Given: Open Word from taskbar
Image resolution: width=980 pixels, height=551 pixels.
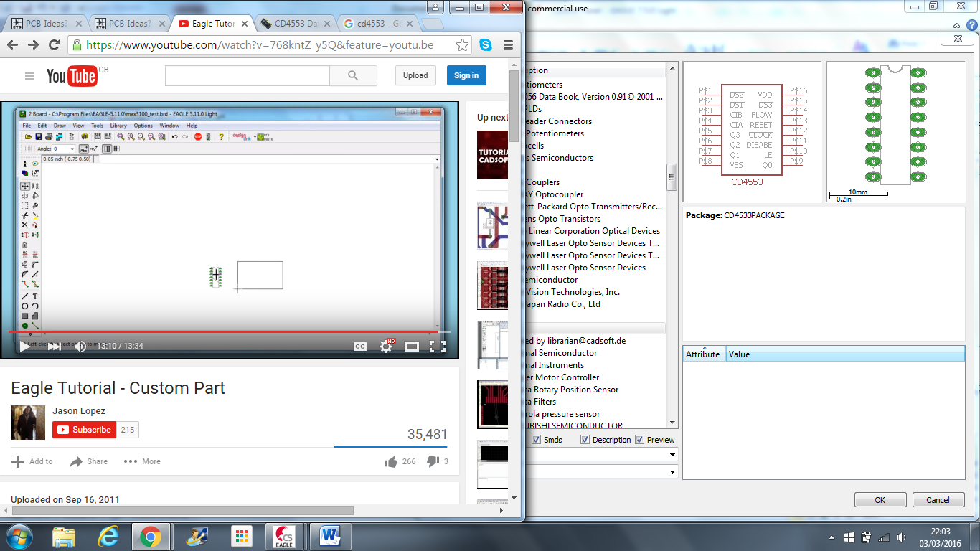Looking at the screenshot, I should (x=330, y=536).
